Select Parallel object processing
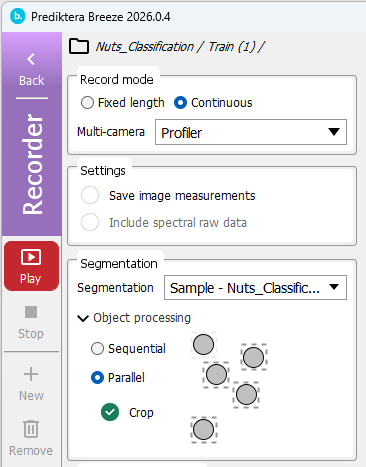 pos(118,378)
